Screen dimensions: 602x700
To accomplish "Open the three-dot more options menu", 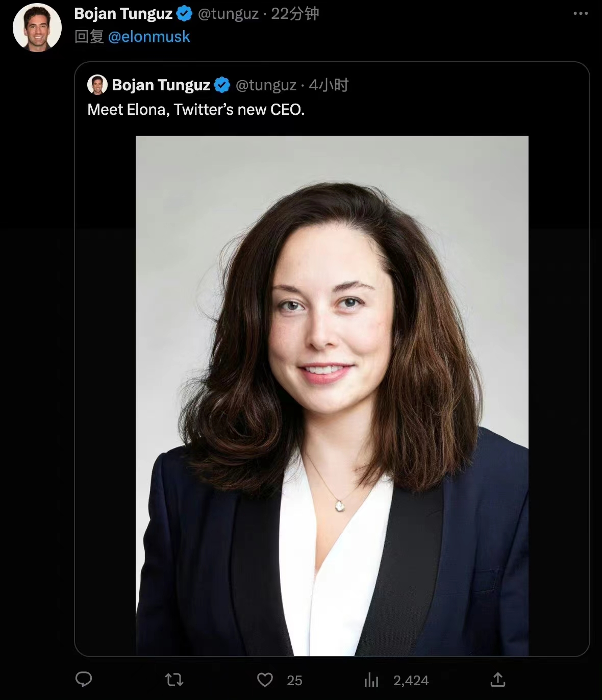I will click(581, 14).
